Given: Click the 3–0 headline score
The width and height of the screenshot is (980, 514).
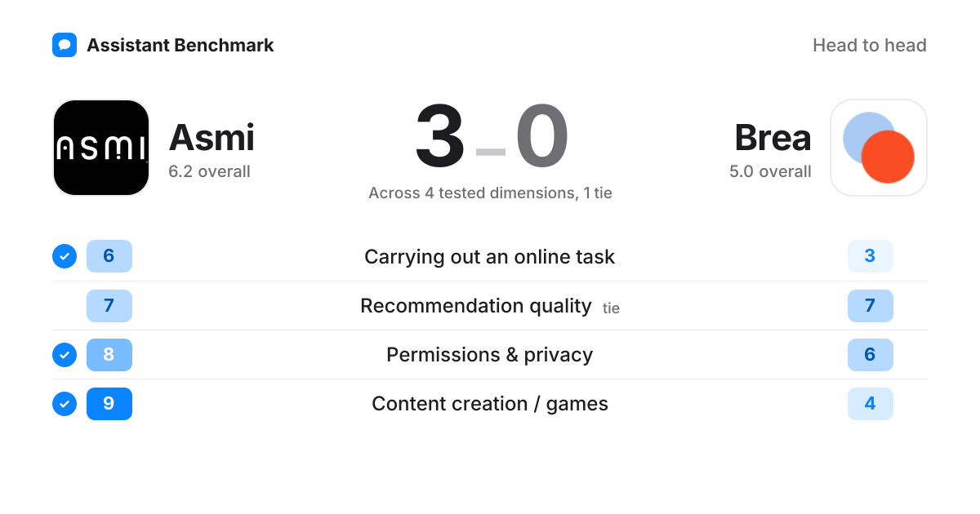Looking at the screenshot, I should coord(491,136).
